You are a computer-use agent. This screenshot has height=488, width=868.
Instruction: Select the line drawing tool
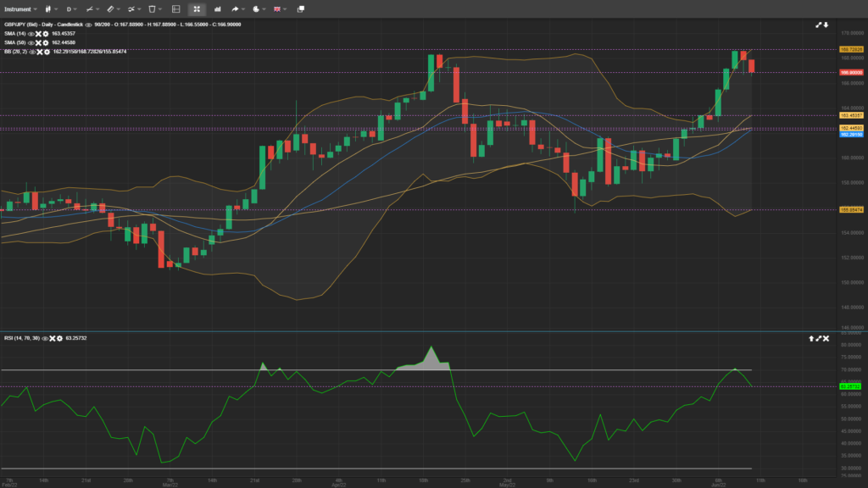[x=90, y=8]
